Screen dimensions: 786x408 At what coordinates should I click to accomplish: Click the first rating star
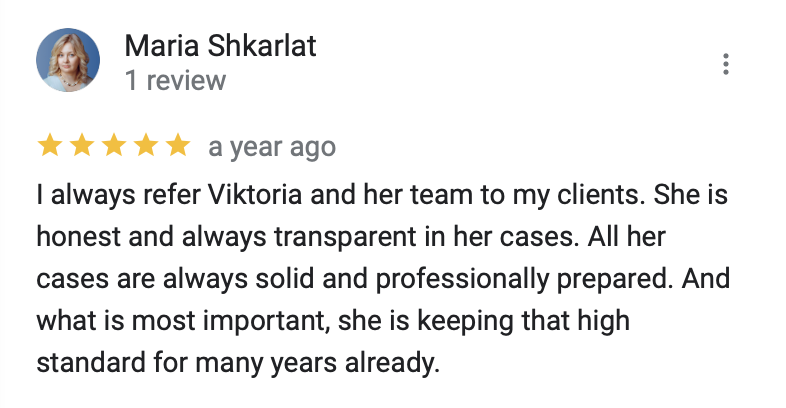point(49,147)
